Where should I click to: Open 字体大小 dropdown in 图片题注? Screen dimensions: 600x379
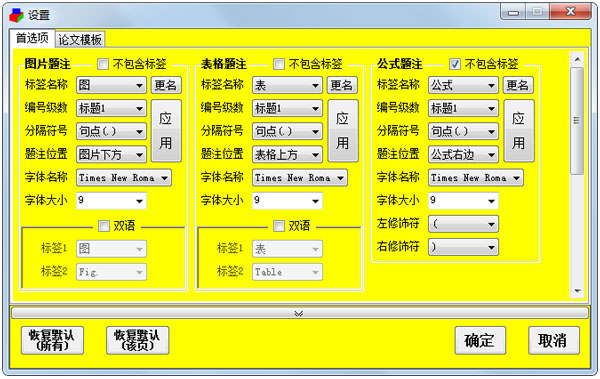tap(111, 201)
